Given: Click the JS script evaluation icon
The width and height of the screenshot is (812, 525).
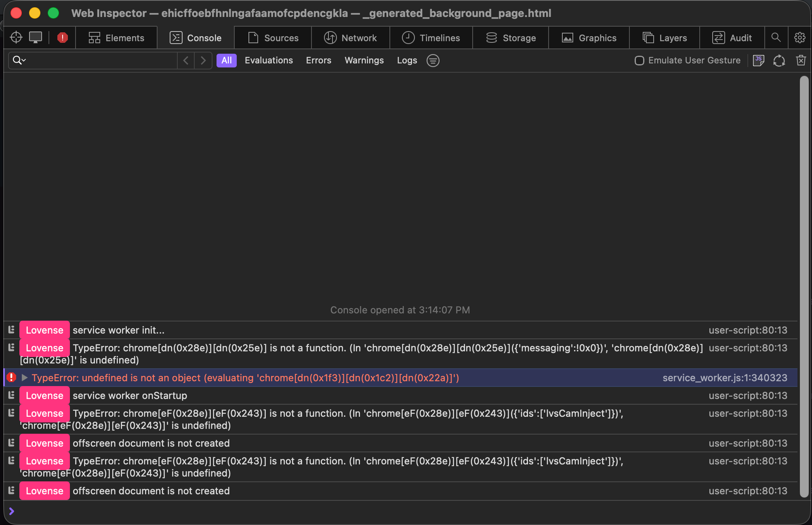Looking at the screenshot, I should (x=759, y=60).
